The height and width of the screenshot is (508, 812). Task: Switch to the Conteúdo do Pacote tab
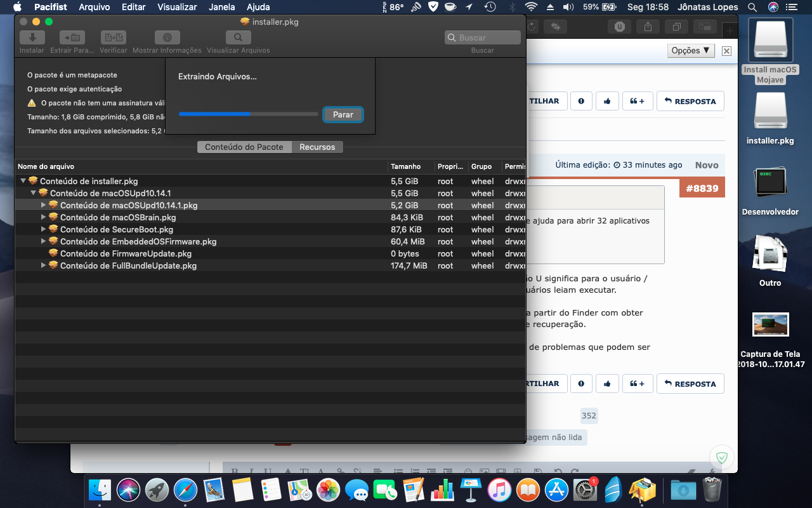pos(244,147)
